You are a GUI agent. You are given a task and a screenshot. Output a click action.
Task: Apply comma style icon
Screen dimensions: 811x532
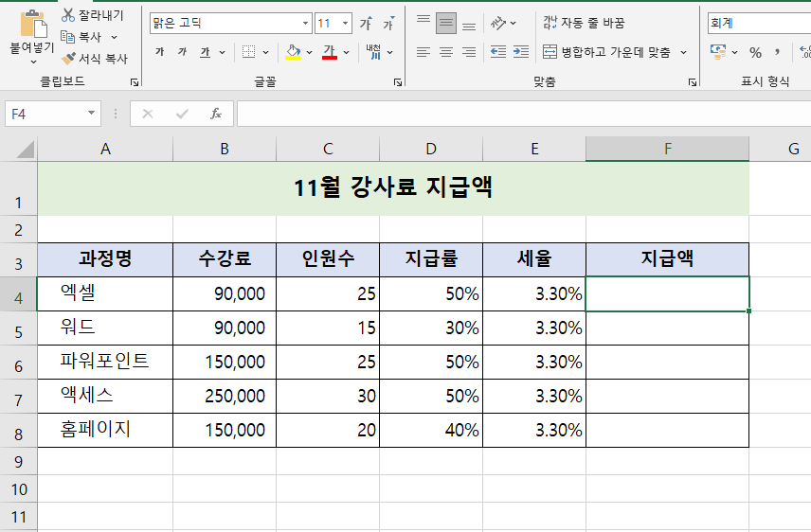(x=777, y=52)
